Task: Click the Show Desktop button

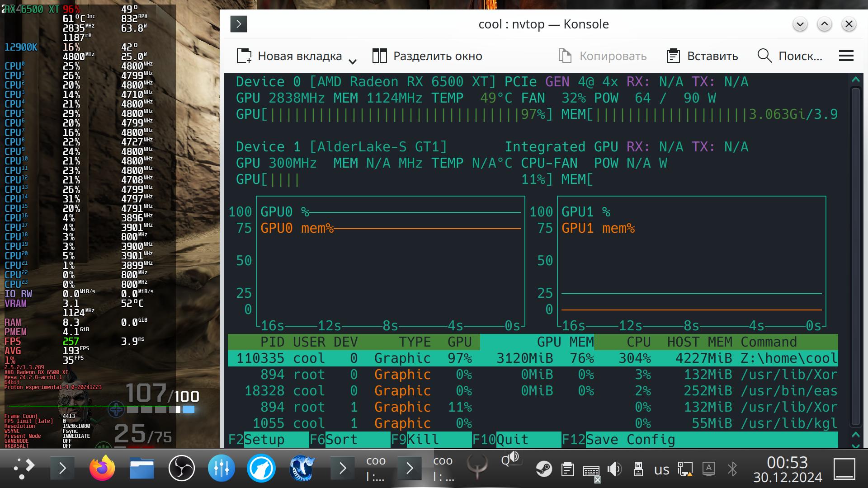Action: 844,469
